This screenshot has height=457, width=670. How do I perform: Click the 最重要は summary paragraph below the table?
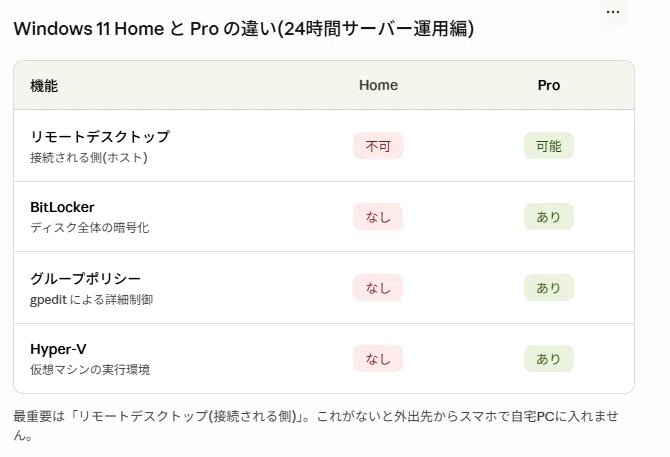pos(316,425)
